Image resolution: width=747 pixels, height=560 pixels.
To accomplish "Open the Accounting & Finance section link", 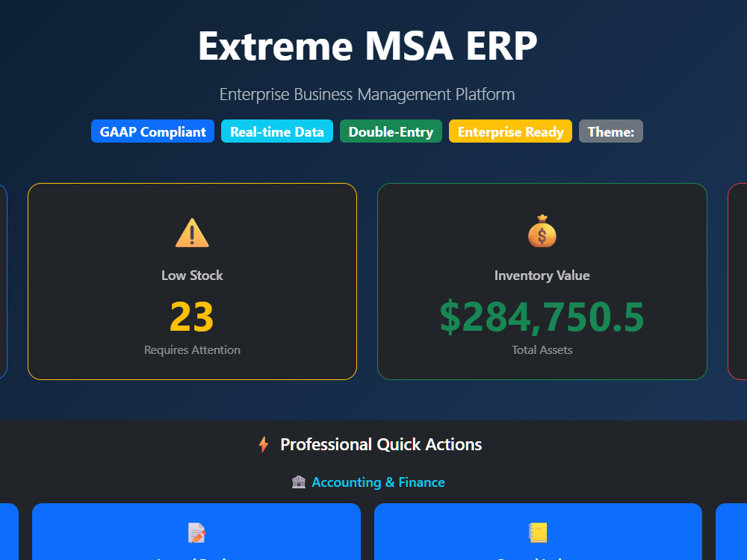I will 378,482.
